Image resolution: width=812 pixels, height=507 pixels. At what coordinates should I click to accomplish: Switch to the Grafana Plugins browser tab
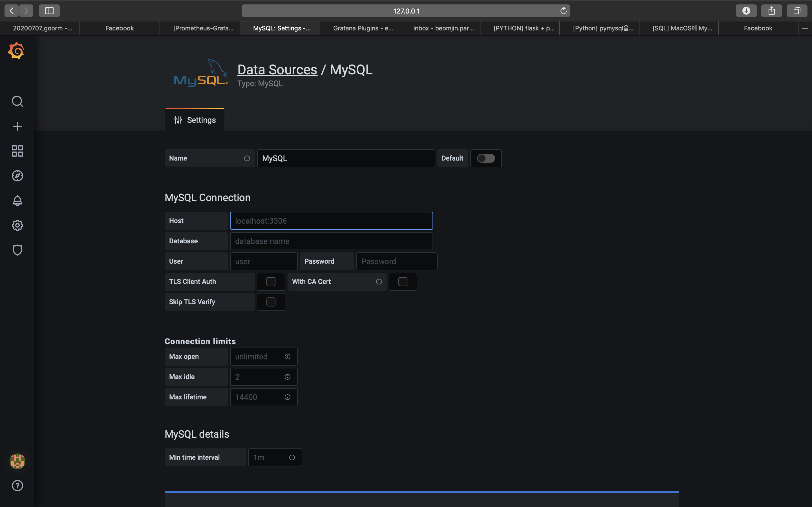pos(363,28)
